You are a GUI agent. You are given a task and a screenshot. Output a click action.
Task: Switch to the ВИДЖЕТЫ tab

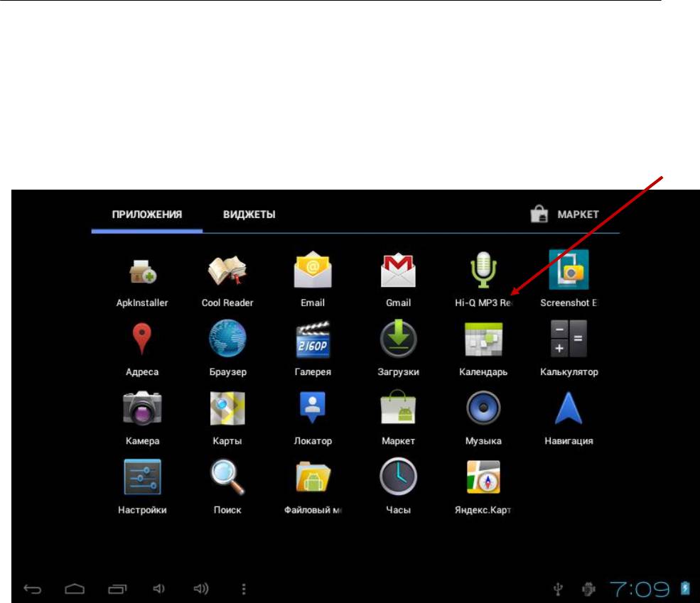point(249,214)
